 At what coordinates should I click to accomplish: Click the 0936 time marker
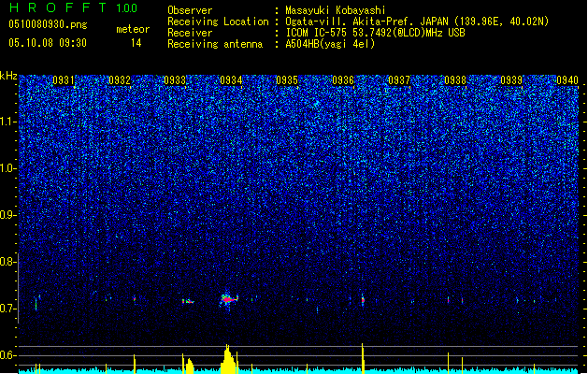pos(343,80)
